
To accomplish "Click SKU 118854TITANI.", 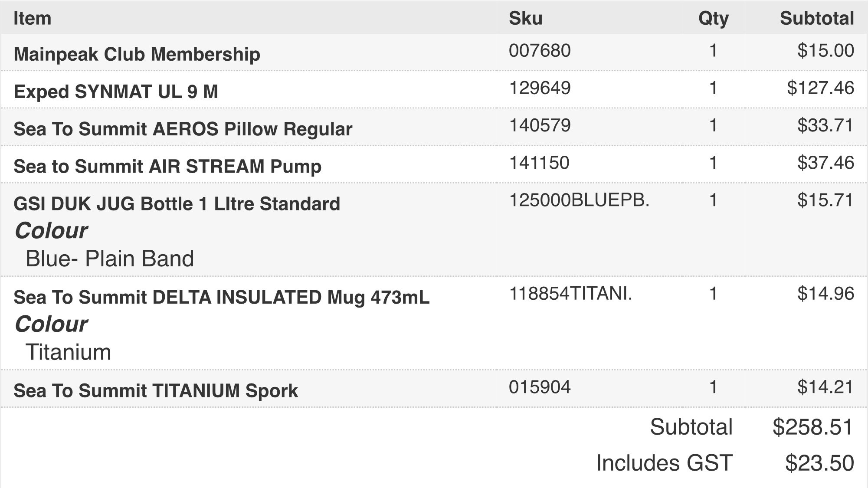I will coord(570,294).
